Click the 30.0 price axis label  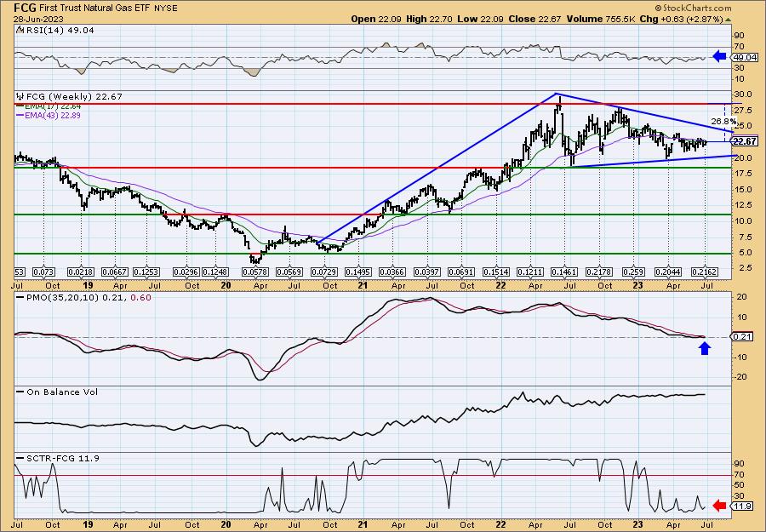(x=742, y=94)
